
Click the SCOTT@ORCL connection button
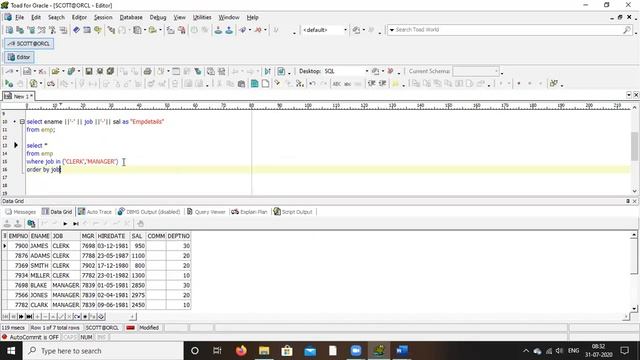[x=29, y=44]
